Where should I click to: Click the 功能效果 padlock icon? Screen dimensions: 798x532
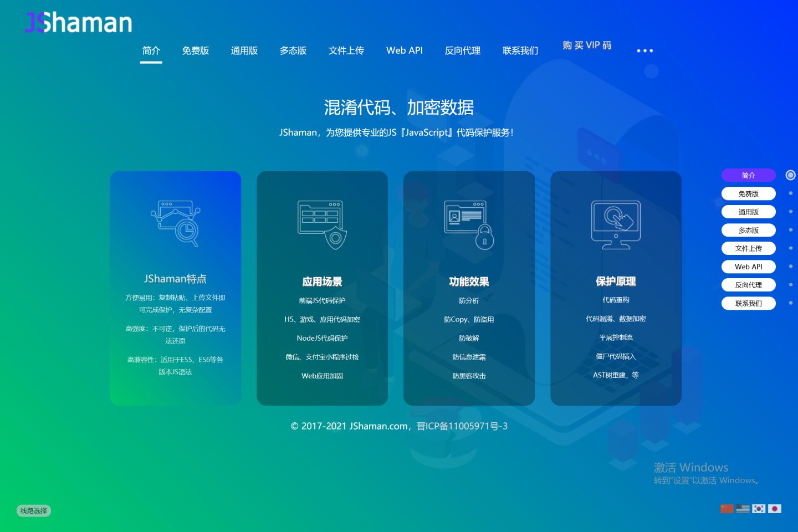[469, 224]
